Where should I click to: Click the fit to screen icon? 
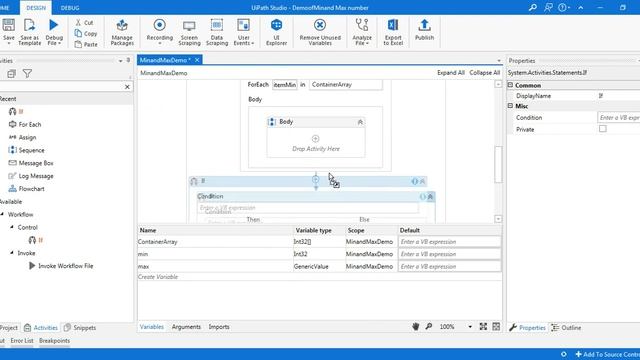(x=483, y=327)
